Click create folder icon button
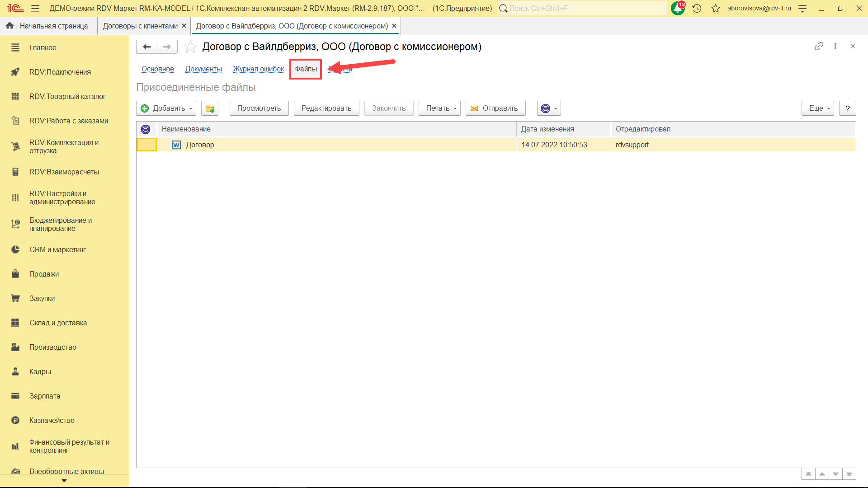The width and height of the screenshot is (868, 488). tap(210, 108)
